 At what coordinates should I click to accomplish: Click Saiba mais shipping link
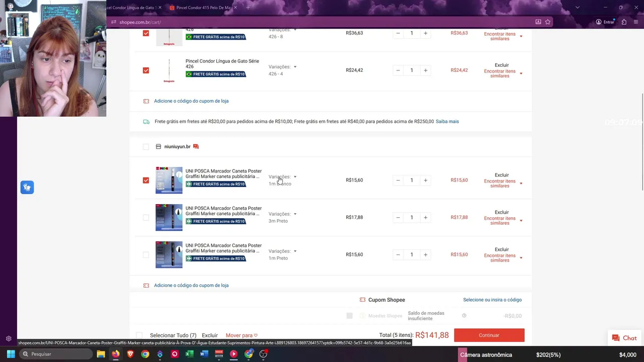[447, 122]
